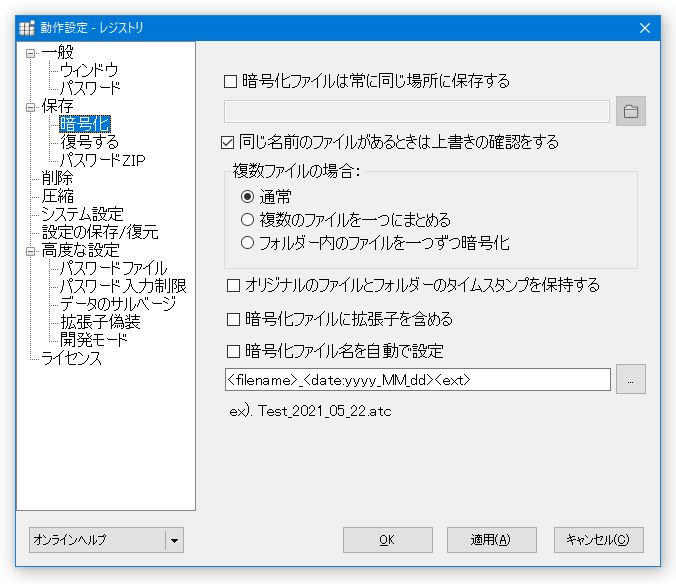
Task: Click the disabled save location path field
Action: click(x=416, y=112)
